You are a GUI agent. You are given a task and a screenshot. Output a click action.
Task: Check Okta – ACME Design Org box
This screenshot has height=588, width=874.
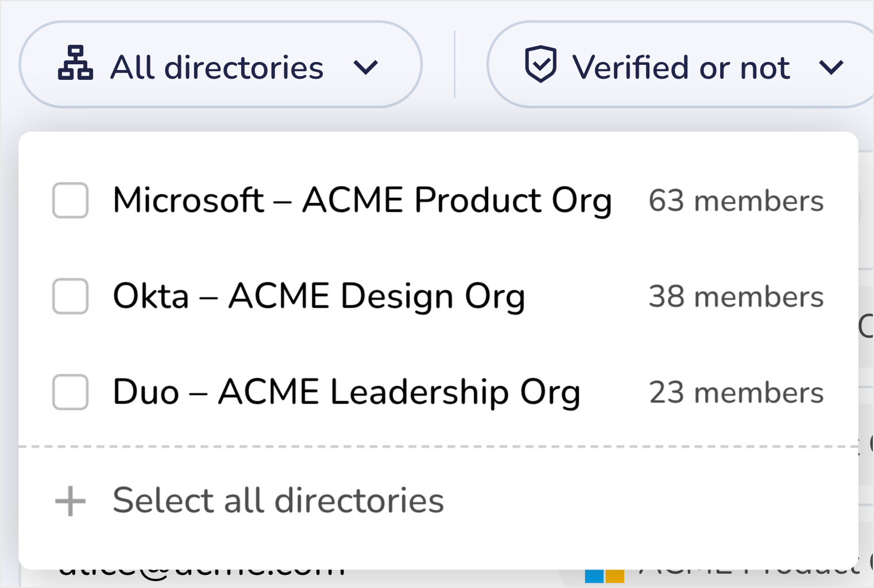click(70, 296)
